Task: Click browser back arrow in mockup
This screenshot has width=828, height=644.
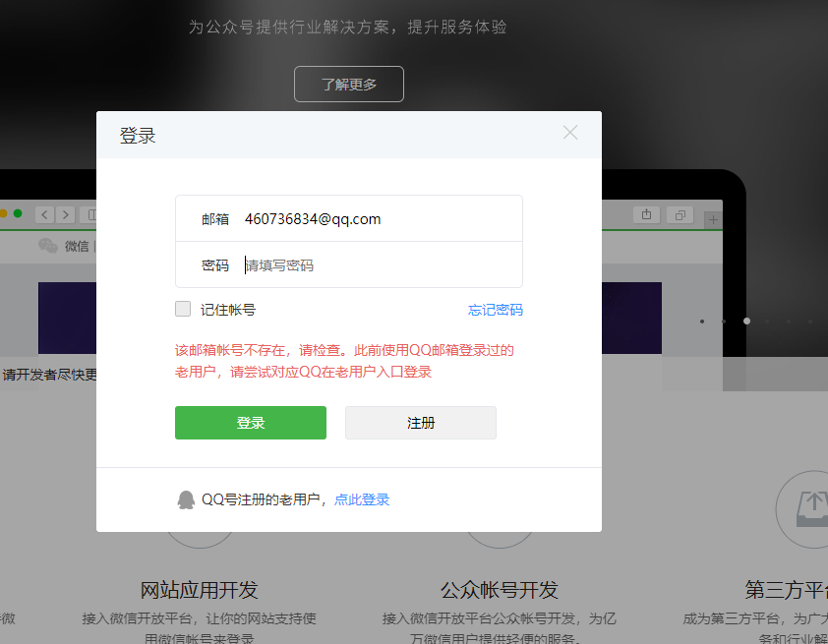Action: point(45,214)
